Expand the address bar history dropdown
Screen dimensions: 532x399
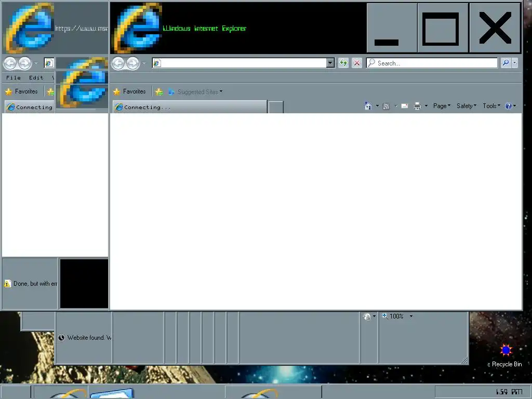point(330,63)
